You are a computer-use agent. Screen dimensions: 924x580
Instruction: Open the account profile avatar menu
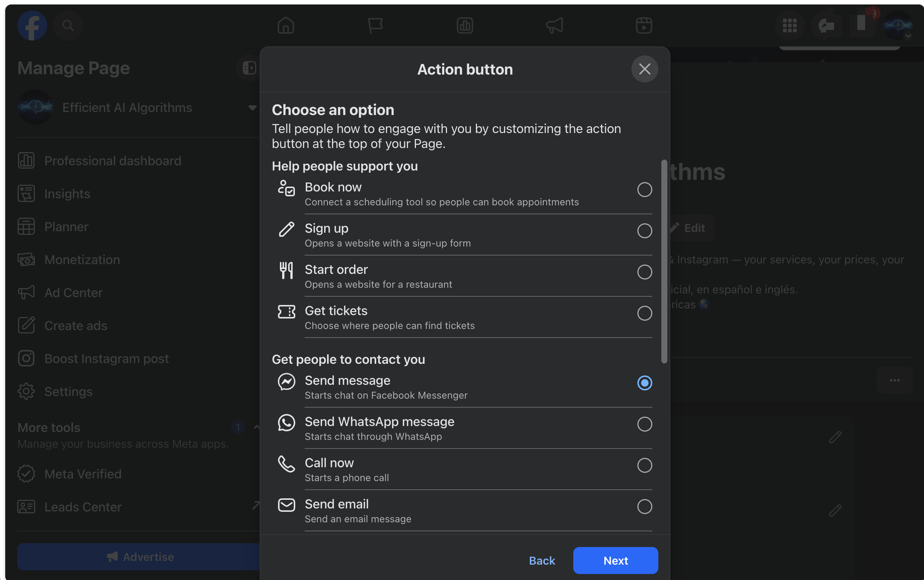tap(897, 26)
